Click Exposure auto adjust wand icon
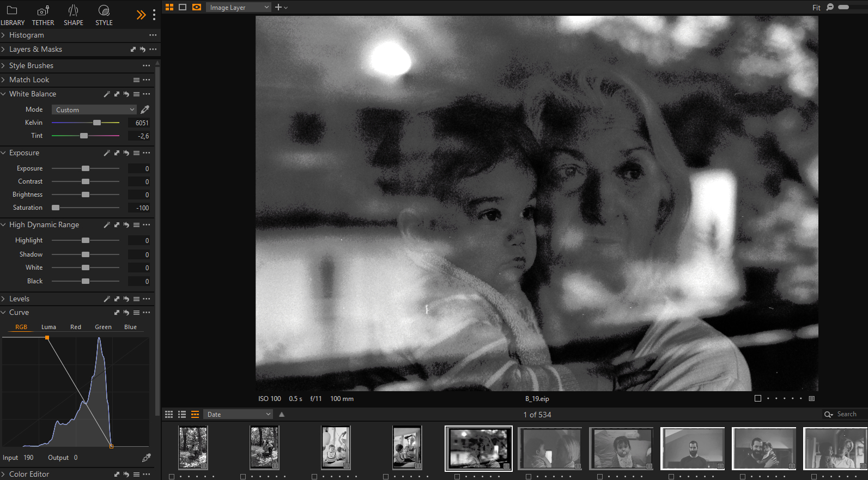 [x=107, y=153]
